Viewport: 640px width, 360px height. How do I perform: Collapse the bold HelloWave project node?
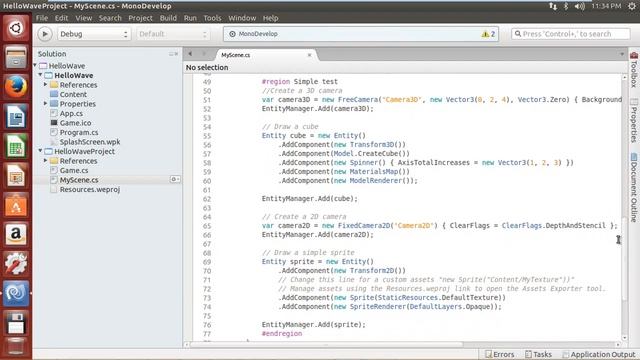pyautogui.click(x=40, y=75)
